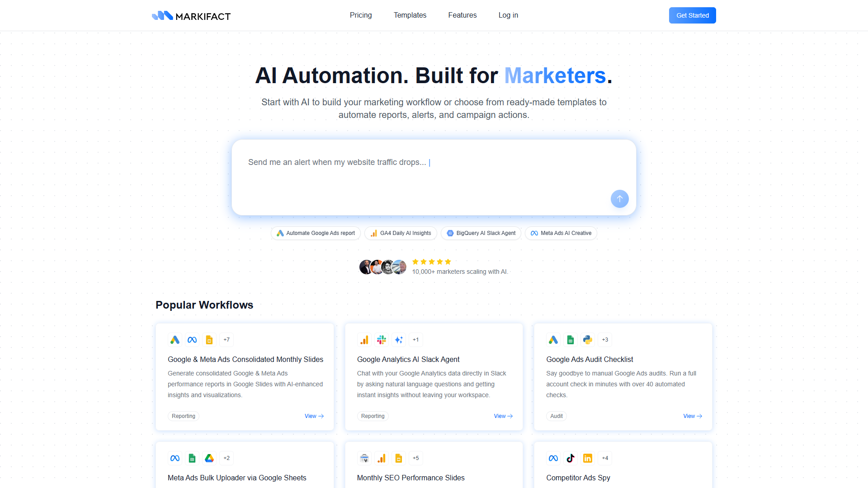Click Python icon in Audit Checklist card

point(588,340)
